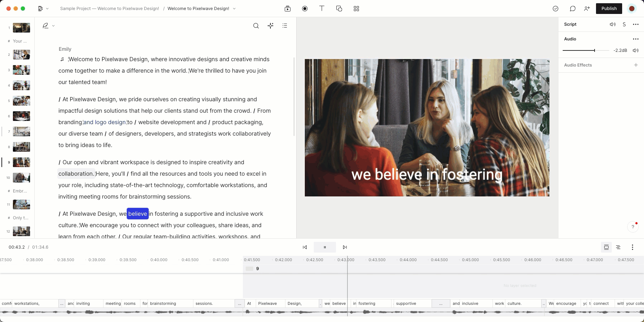Viewport: 644px width, 322px height.
Task: Skip to previous scene button
Action: coord(305,247)
